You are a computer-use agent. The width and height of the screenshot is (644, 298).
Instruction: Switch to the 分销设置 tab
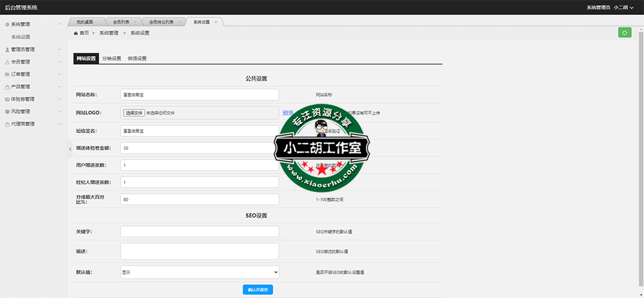pos(111,59)
